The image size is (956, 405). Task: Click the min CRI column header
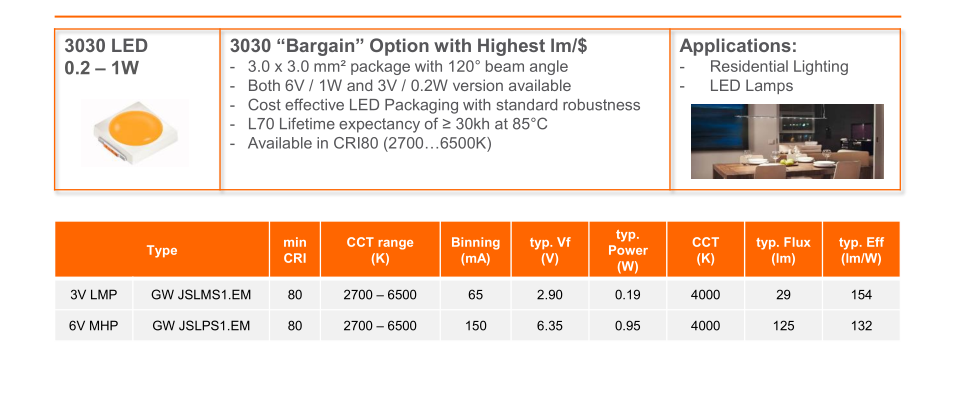coord(295,250)
